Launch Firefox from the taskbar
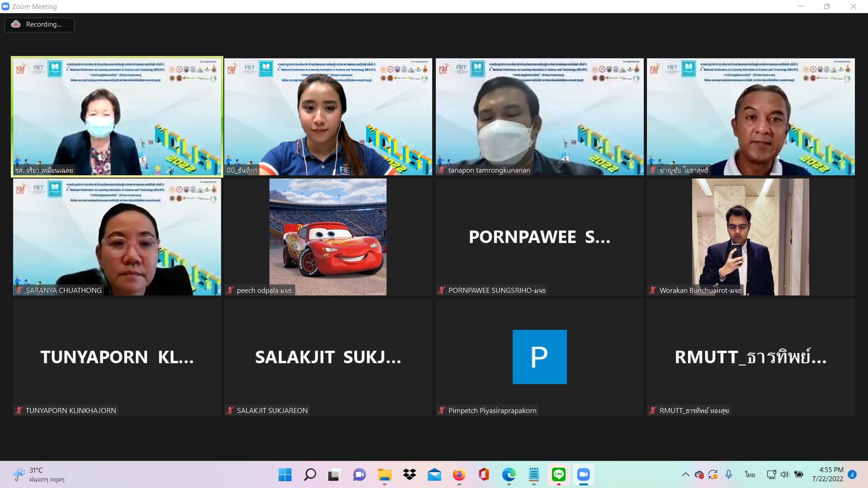The height and width of the screenshot is (488, 868). pyautogui.click(x=459, y=474)
